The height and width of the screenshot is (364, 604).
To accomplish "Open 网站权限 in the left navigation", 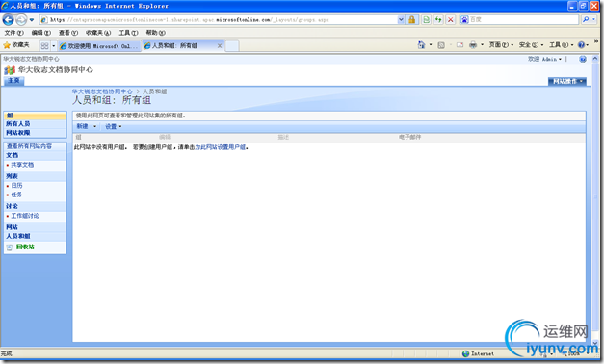I will tap(17, 133).
